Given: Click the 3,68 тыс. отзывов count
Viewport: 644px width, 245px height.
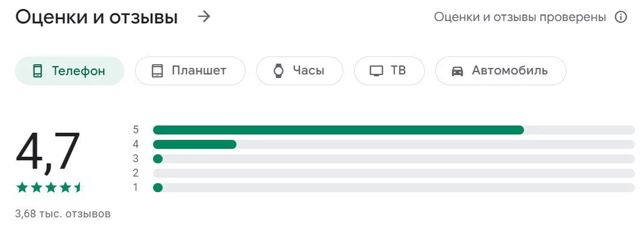Looking at the screenshot, I should tap(63, 214).
